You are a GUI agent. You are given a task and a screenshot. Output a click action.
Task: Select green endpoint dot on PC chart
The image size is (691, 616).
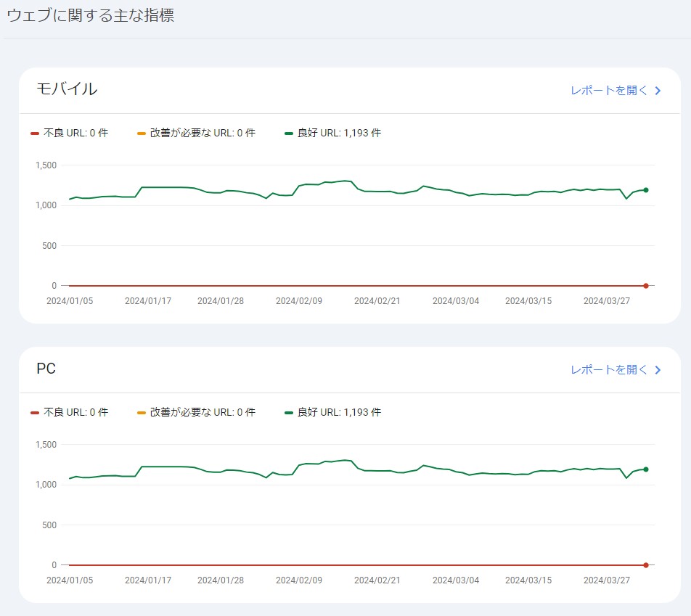coord(645,469)
